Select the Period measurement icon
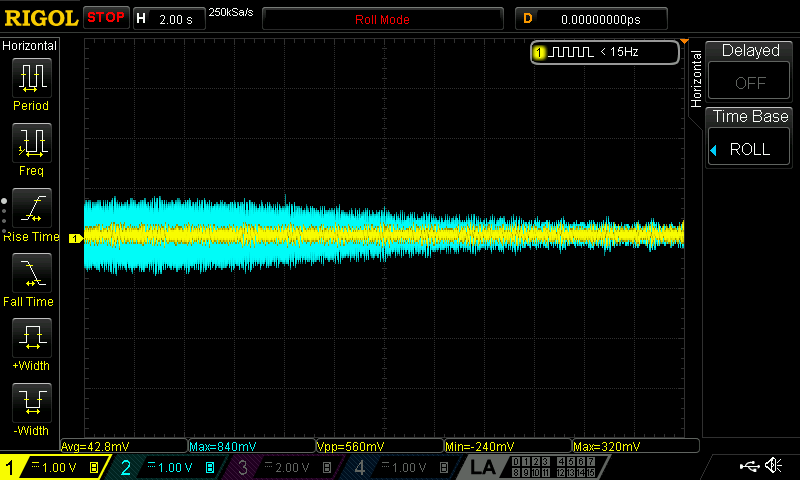The image size is (800, 480). click(x=31, y=78)
